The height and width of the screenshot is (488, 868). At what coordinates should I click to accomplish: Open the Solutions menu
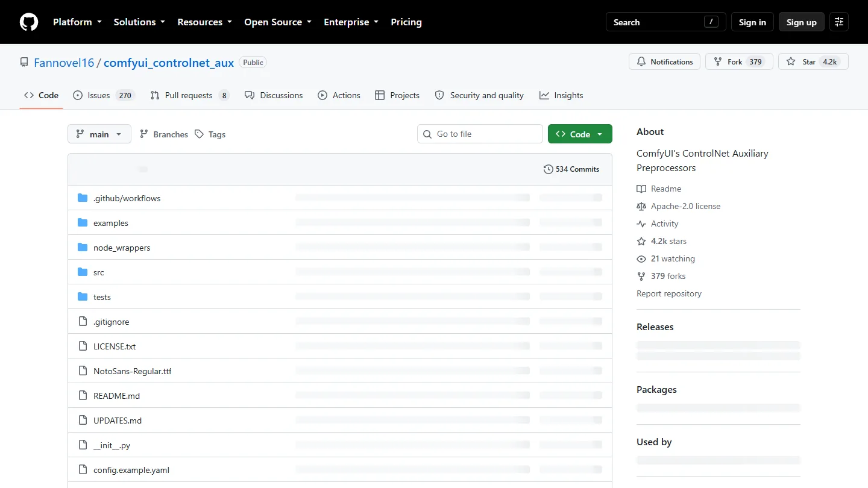(139, 22)
